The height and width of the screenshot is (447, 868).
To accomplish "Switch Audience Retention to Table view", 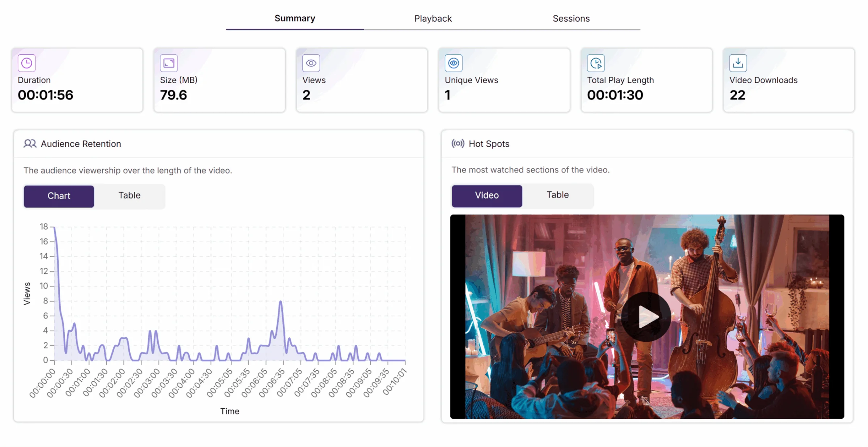I will point(129,196).
